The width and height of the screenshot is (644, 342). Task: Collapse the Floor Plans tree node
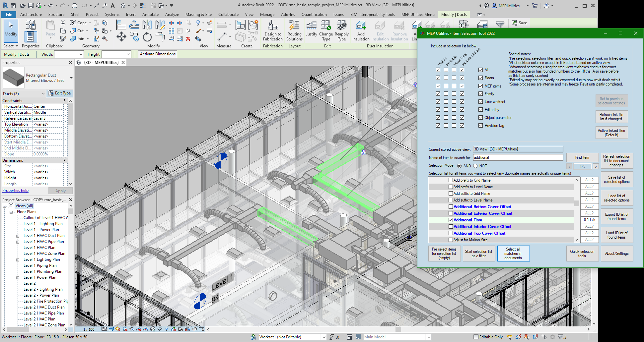[x=11, y=212]
